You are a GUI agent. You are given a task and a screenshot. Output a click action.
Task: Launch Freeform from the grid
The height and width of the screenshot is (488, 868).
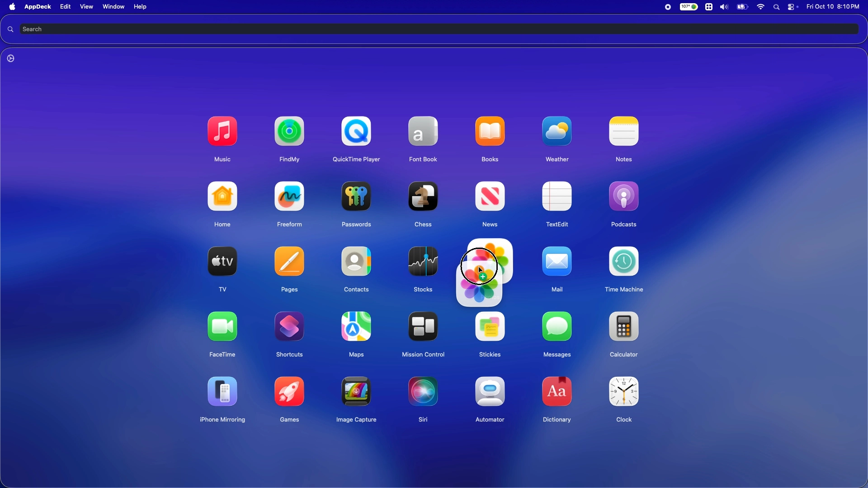(289, 197)
